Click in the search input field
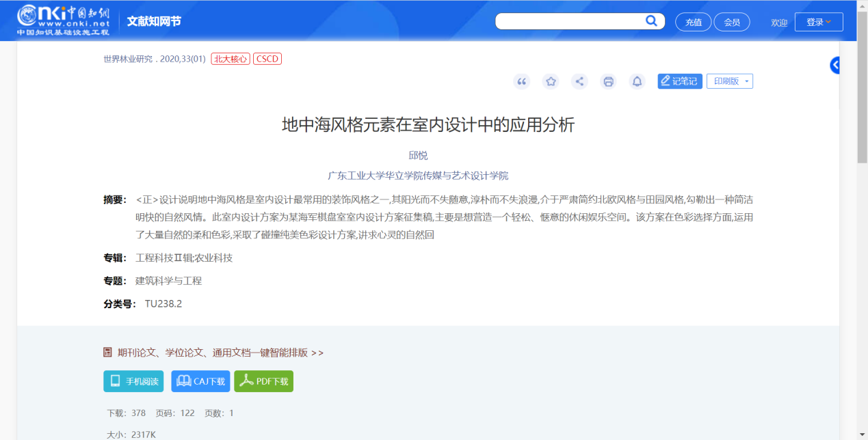This screenshot has width=868, height=440. [x=569, y=21]
